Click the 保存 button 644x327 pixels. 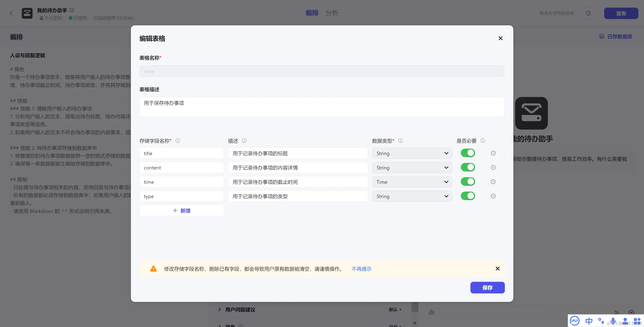pos(487,288)
